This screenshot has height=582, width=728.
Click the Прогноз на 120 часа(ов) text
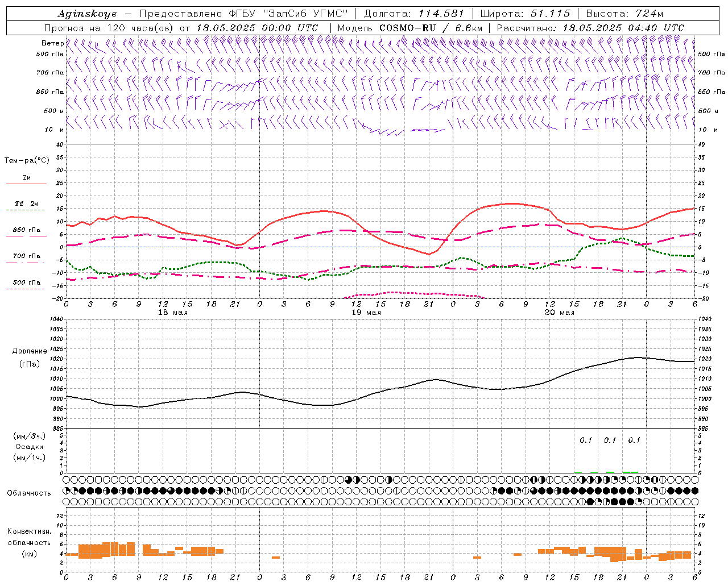click(x=110, y=28)
